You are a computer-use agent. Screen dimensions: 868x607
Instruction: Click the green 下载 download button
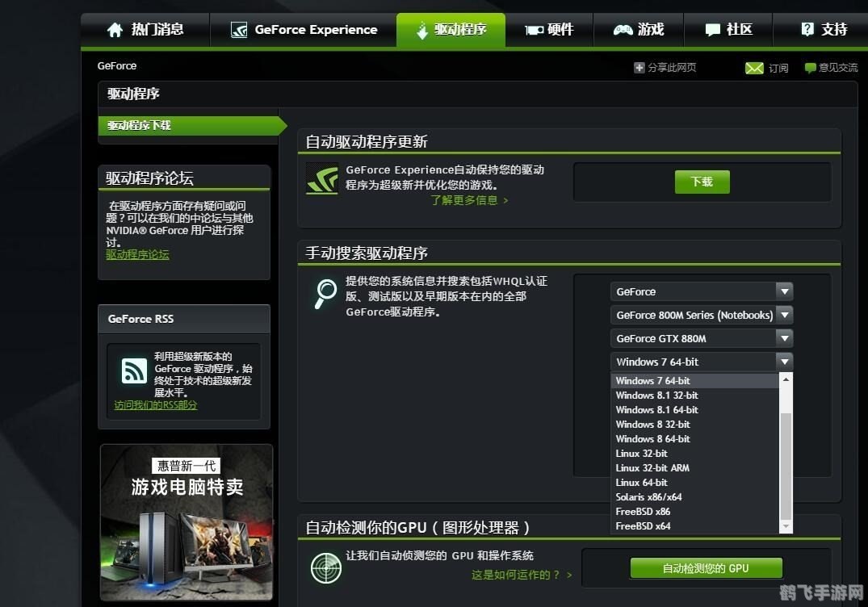click(x=701, y=182)
